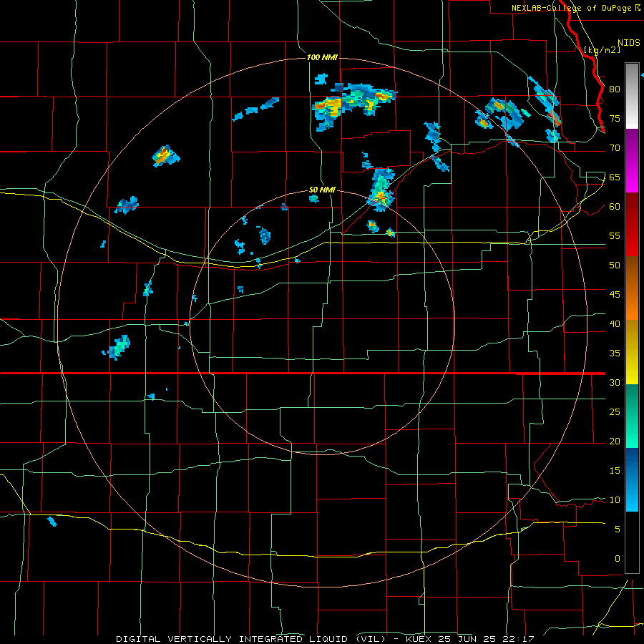Screen dimensions: 644x644
Task: Click the 0 value on the VIL scale
Action: [x=618, y=558]
